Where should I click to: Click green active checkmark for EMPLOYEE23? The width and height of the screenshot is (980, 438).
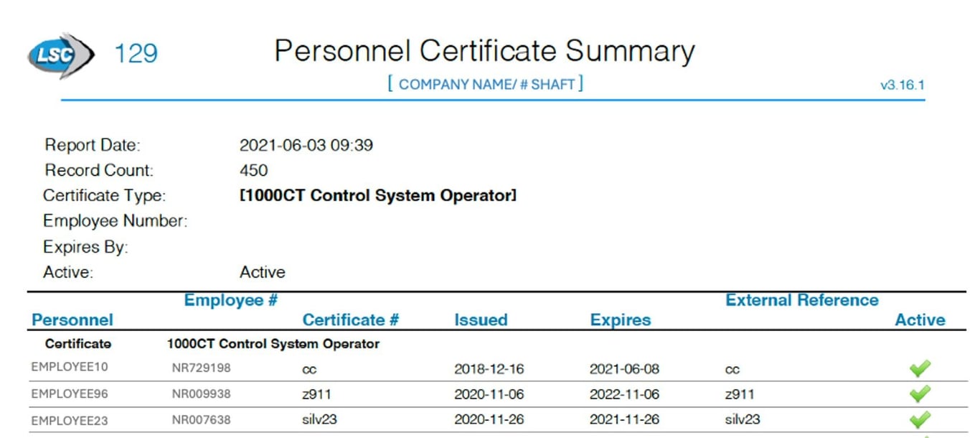919,419
